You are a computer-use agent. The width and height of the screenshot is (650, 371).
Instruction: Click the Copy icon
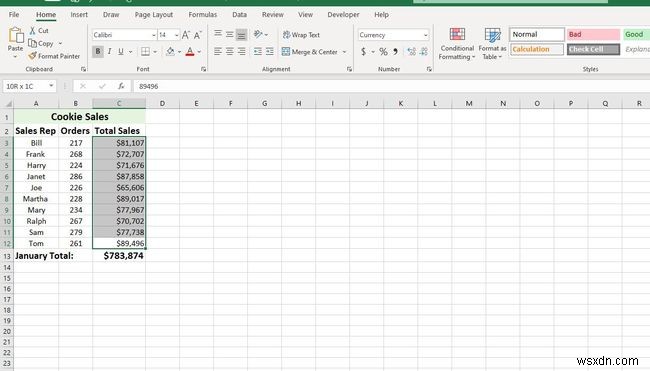coord(32,43)
